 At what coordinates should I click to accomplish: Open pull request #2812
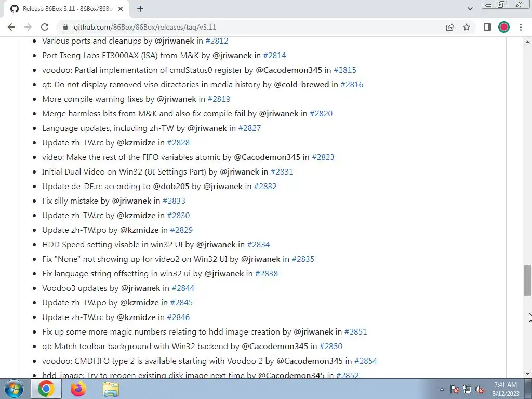coord(217,41)
